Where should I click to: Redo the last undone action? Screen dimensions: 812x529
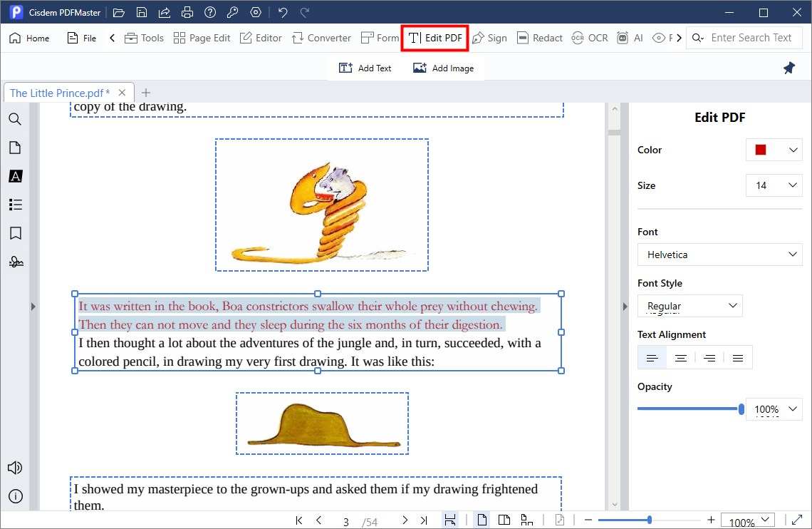click(x=305, y=12)
